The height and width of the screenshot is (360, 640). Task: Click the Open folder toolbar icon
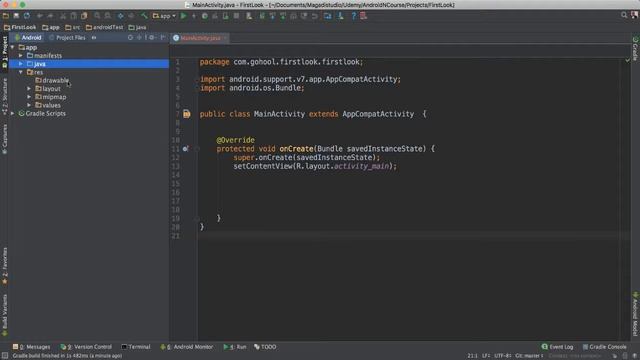[x=6, y=16]
